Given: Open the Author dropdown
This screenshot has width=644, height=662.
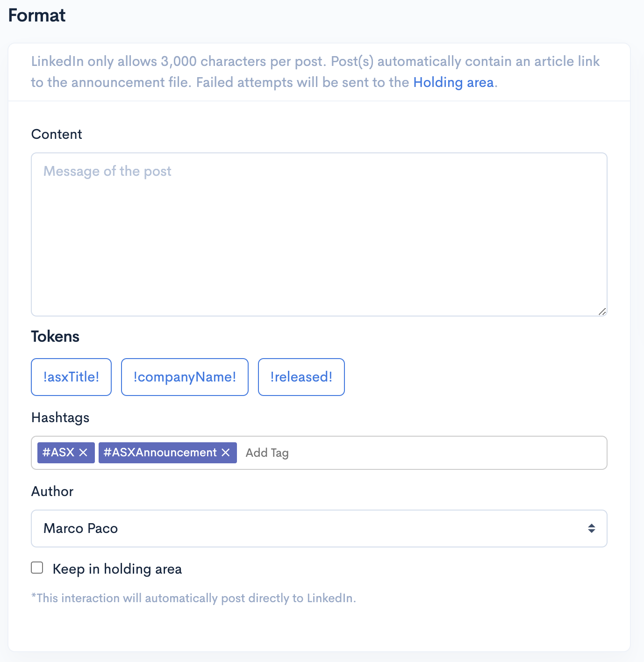Looking at the screenshot, I should click(319, 528).
